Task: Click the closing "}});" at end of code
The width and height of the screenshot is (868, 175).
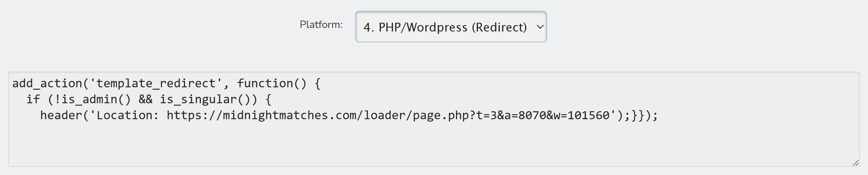Action: (x=644, y=115)
